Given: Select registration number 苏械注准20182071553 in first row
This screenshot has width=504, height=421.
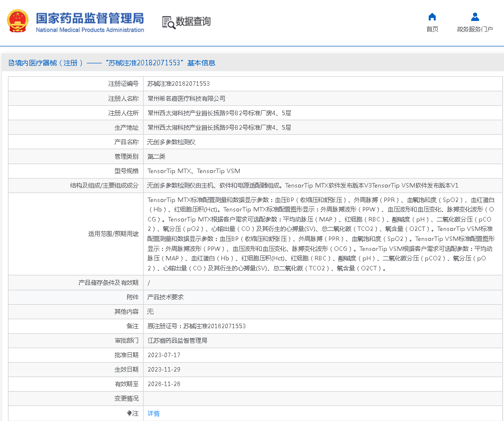Looking at the screenshot, I should pyautogui.click(x=178, y=84).
